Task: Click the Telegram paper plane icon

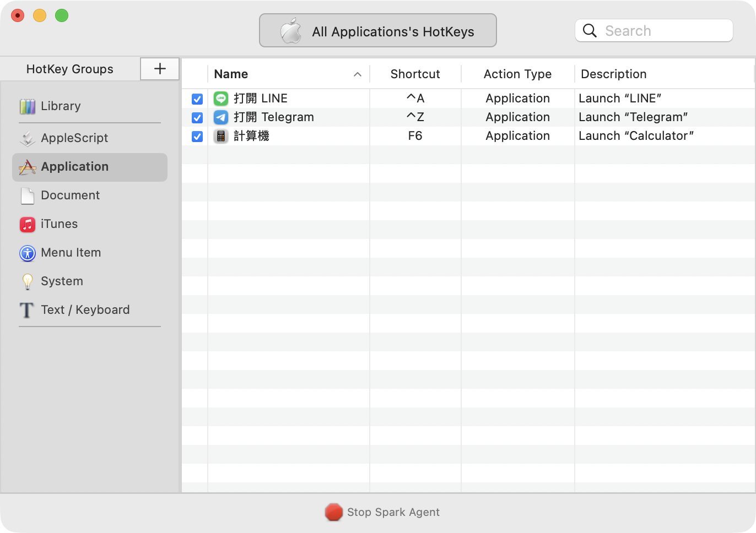Action: pyautogui.click(x=221, y=117)
